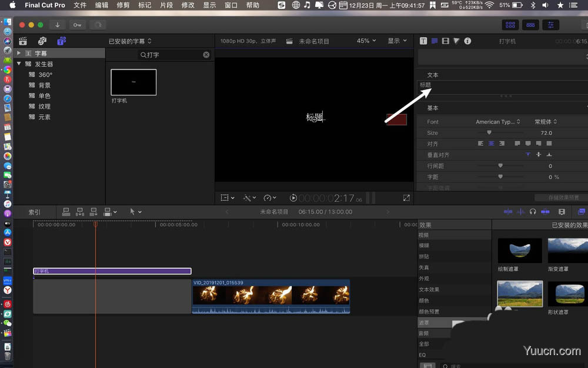Screen dimensions: 588x368
Task: Open the text inspector T icon
Action: [x=423, y=41]
